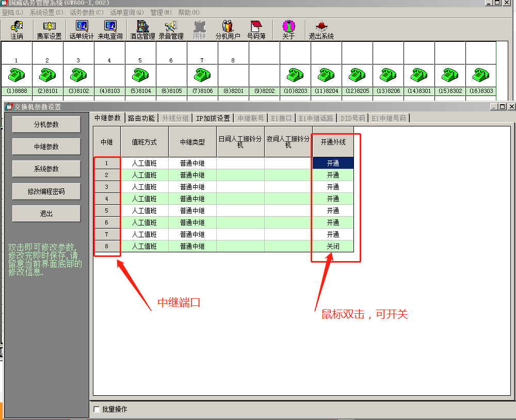The width and height of the screenshot is (516, 420).
Task: Open the 管理(M) menu
Action: (x=161, y=12)
